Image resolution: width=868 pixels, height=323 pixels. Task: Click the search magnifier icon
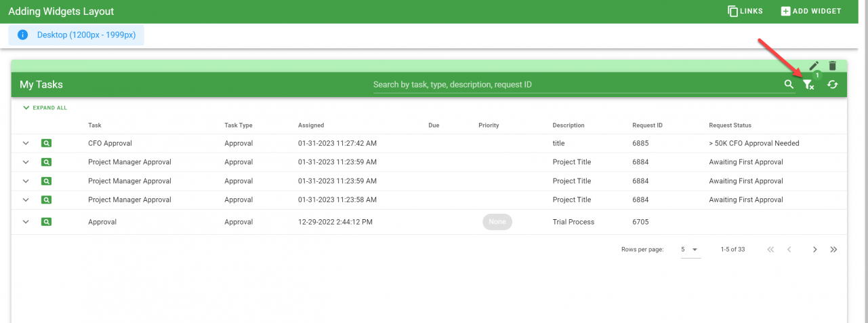pyautogui.click(x=789, y=85)
